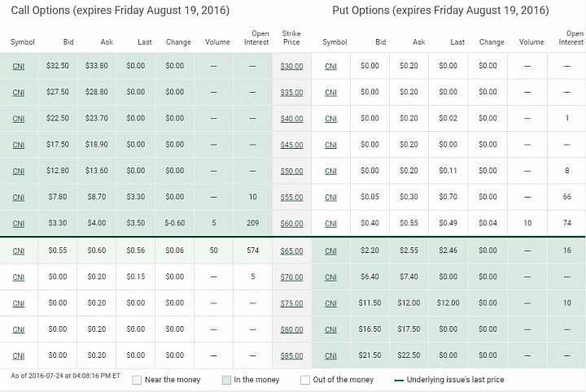The height and width of the screenshot is (392, 586).
Task: Open CNI call symbol in $30.00 row
Action: coord(18,66)
